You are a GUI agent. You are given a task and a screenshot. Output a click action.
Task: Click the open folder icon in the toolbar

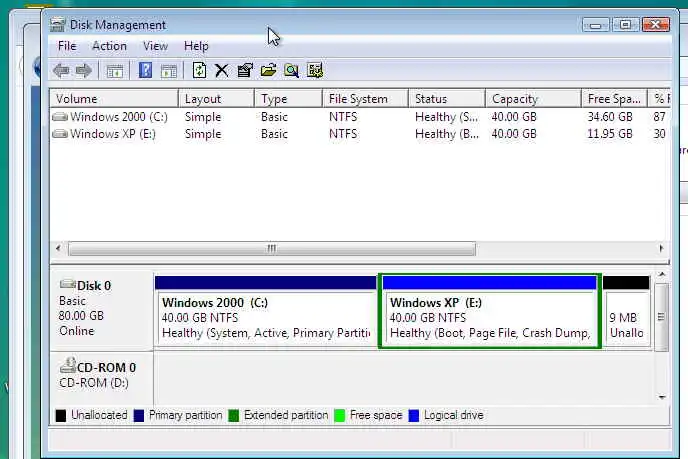pos(268,70)
